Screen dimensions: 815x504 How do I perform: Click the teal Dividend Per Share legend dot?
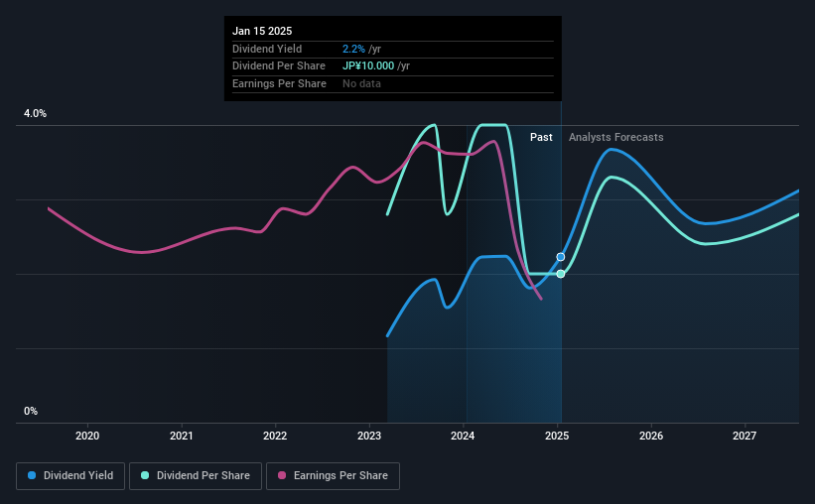click(145, 475)
